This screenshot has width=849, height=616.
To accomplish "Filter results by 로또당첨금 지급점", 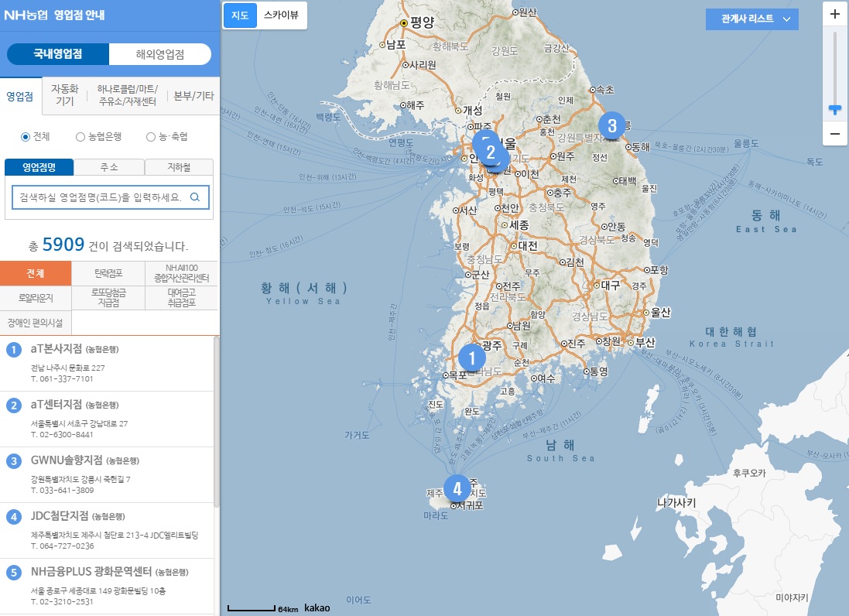I will coord(108,298).
